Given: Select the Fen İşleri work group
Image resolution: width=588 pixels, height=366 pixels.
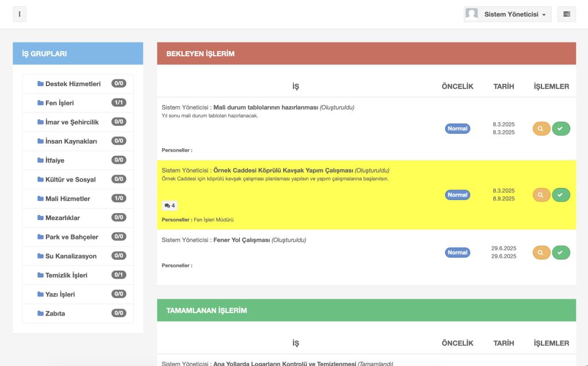Looking at the screenshot, I should 59,103.
